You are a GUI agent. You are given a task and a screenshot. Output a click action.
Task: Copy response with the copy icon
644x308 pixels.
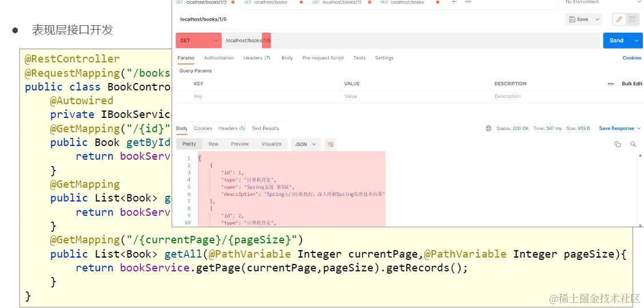[617, 144]
